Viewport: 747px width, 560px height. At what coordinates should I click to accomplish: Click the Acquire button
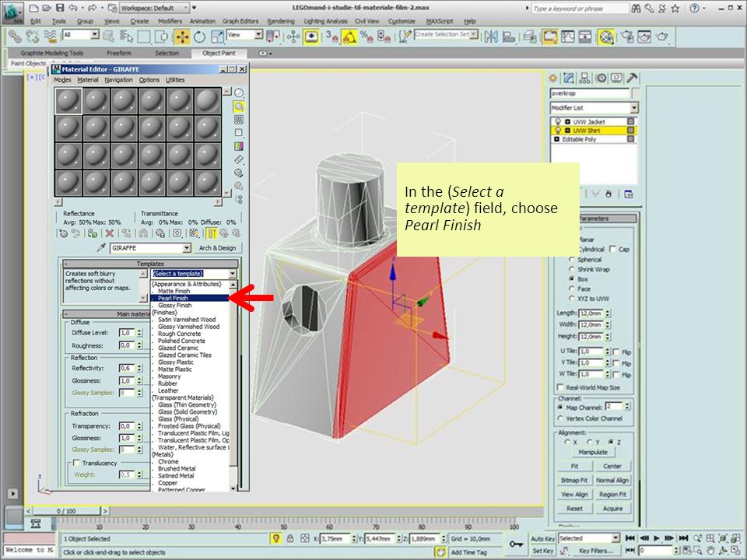(x=612, y=508)
